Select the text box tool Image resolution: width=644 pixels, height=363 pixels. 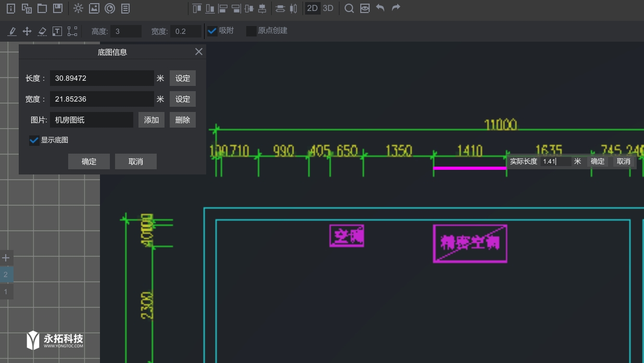57,31
